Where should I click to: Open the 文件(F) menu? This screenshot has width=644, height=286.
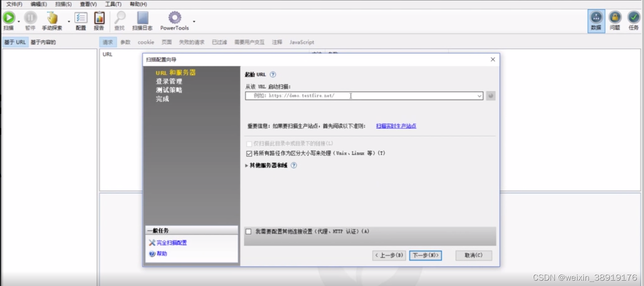[x=14, y=4]
